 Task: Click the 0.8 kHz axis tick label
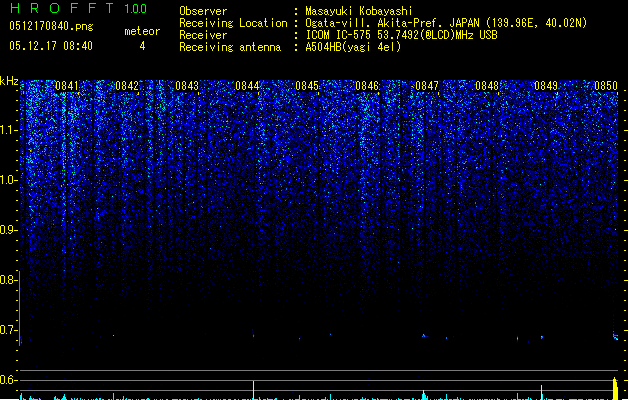click(x=8, y=280)
